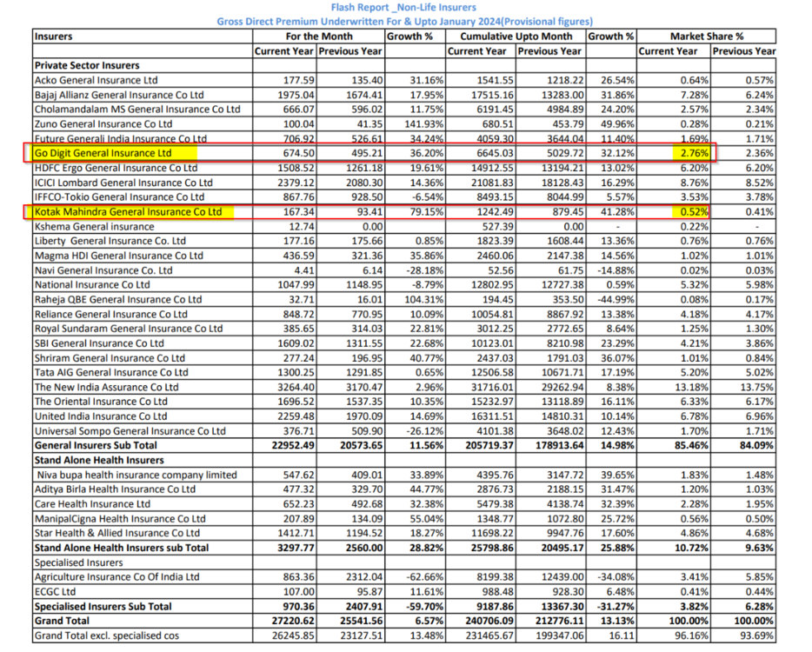This screenshot has height=652, width=812.
Task: Select 'Aditya Birla Health Insurance Co Ltd'
Action: (115, 489)
